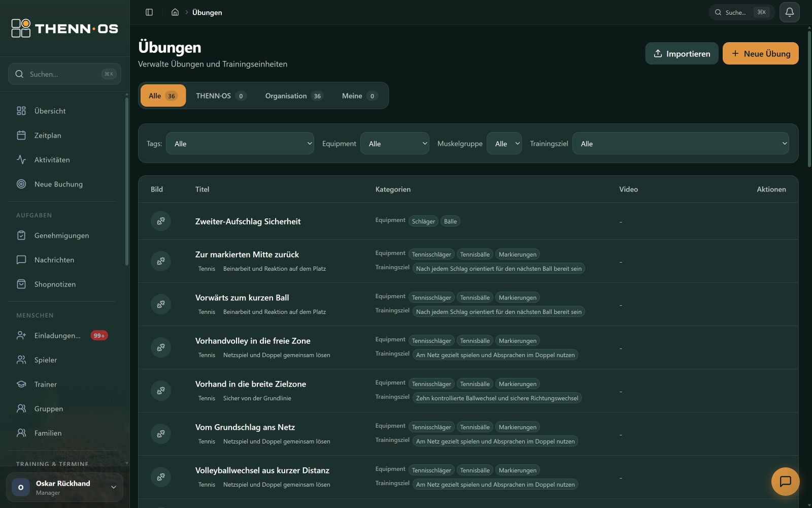The width and height of the screenshot is (812, 508).
Task: Click image icon of Vorhandvolley in die freie Zone
Action: tap(161, 347)
